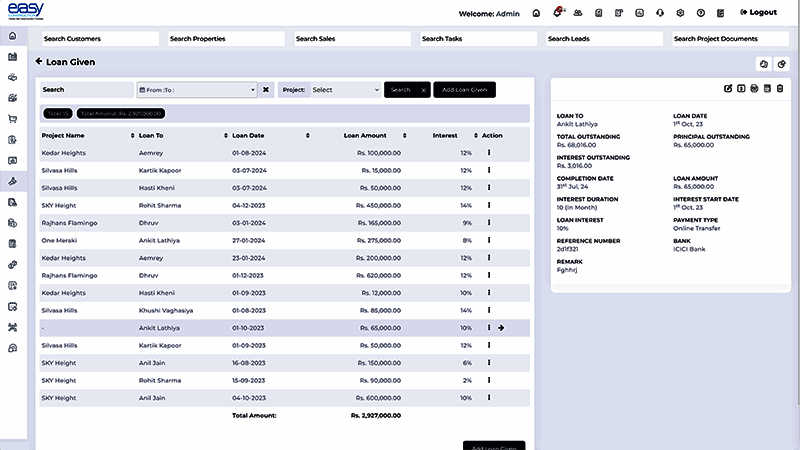Select the One Meraki row
Viewport: 800px width, 450px height.
point(285,240)
